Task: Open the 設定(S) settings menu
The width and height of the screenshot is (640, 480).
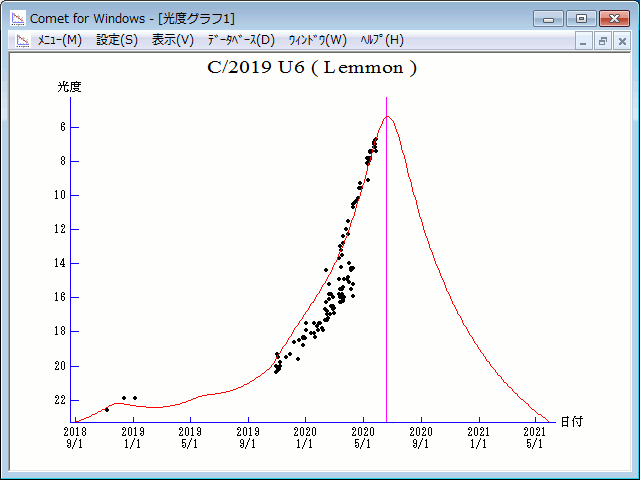Action: (x=117, y=40)
